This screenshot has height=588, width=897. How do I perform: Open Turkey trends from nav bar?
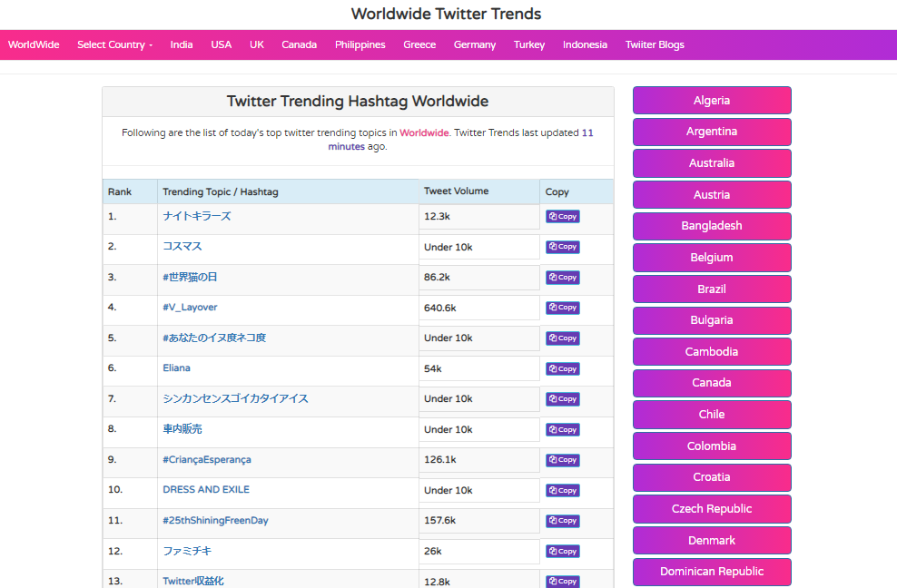tap(529, 44)
